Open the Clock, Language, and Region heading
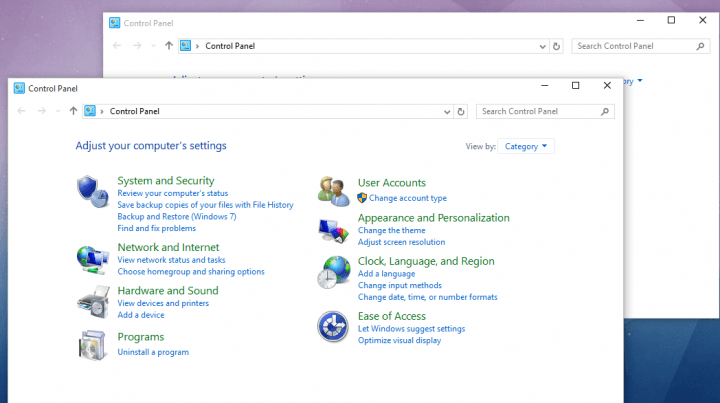Screen dimensions: 720x403 [x=426, y=261]
